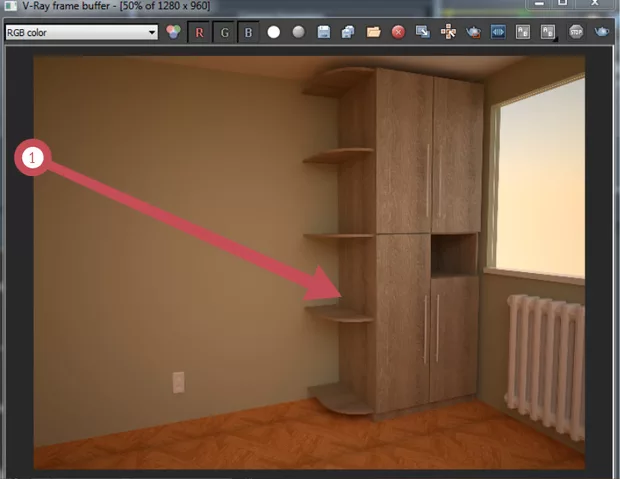This screenshot has height=479, width=620.
Task: Click the V-Ray frame buffer title icon
Action: pos(11,6)
